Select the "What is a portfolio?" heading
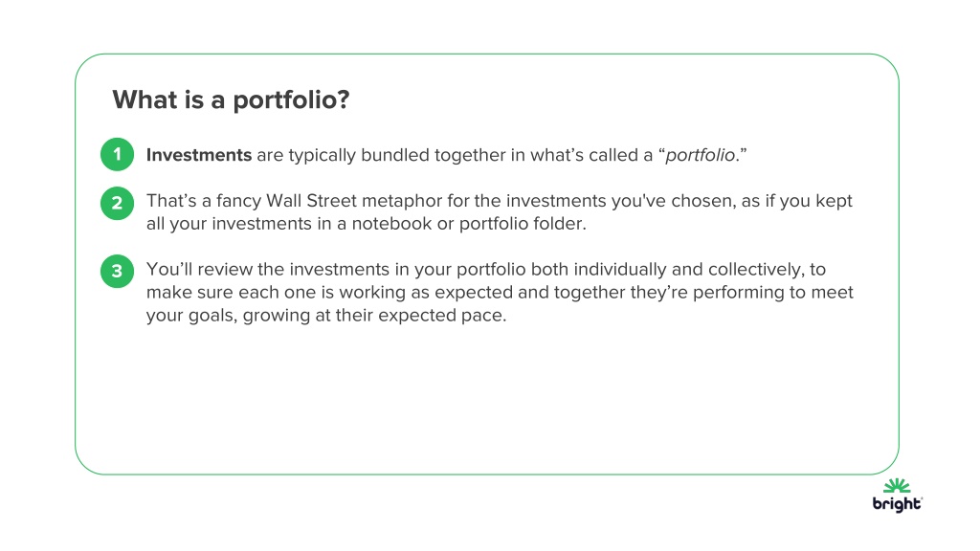The height and width of the screenshot is (551, 980). point(231,99)
